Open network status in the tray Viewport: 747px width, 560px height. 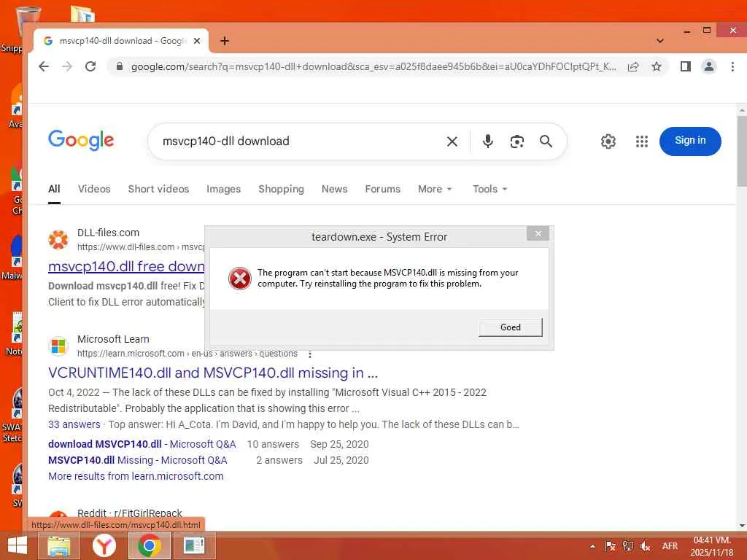tap(628, 546)
